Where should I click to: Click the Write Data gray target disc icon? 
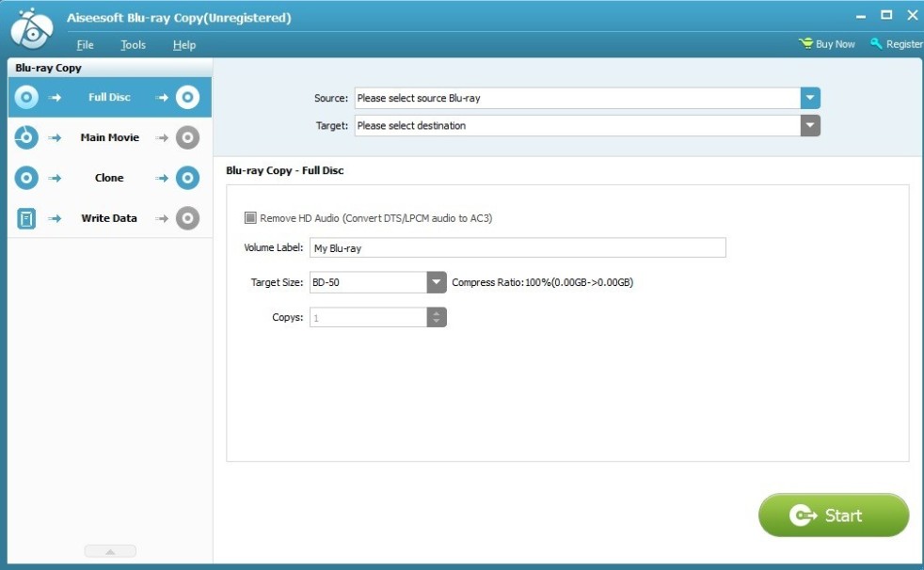click(187, 218)
